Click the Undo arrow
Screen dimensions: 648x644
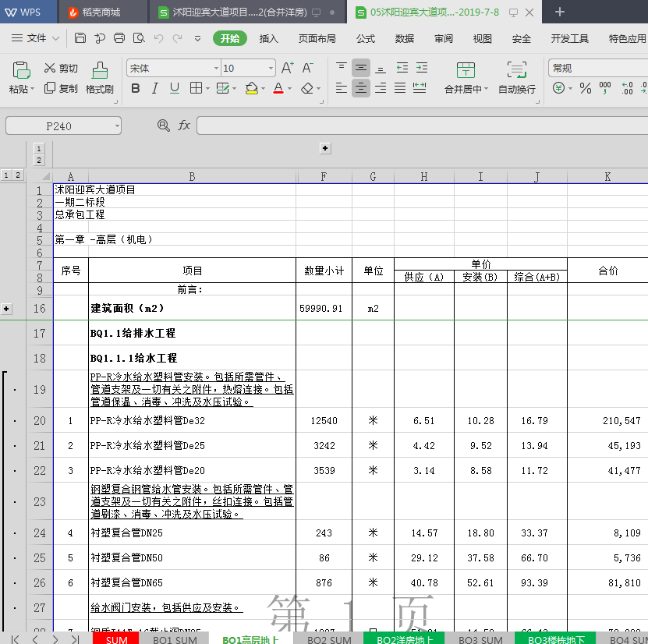pos(158,38)
